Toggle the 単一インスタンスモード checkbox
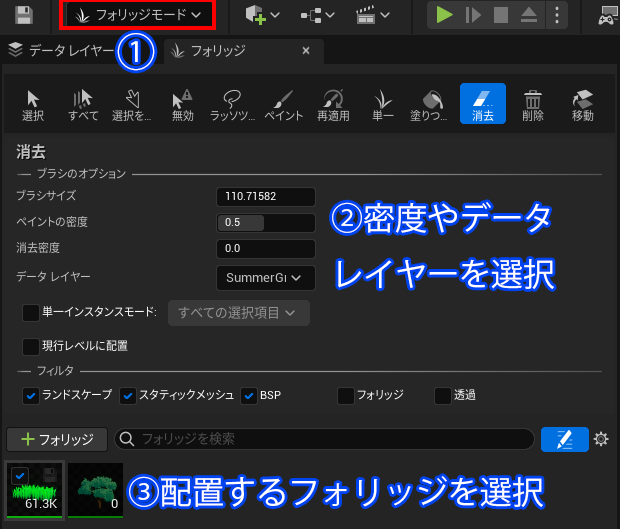This screenshot has width=620, height=529. pyautogui.click(x=31, y=313)
